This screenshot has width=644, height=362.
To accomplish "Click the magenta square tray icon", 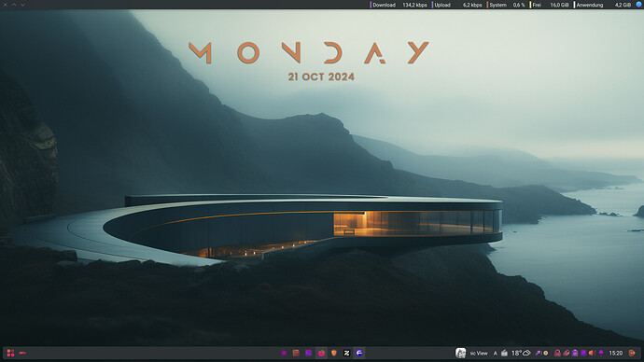I will point(583,353).
